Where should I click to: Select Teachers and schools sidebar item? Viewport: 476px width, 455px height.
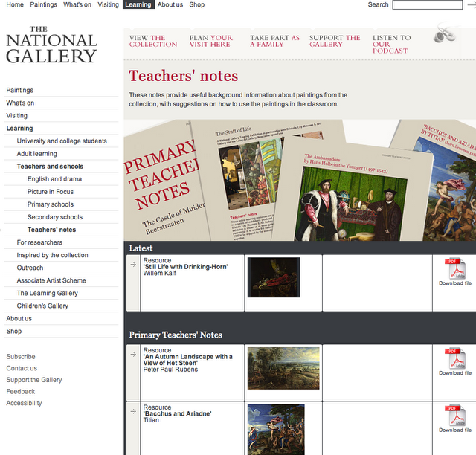point(50,167)
